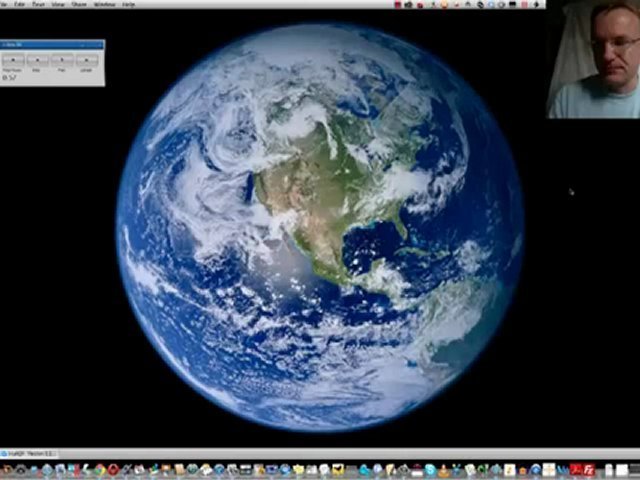Viewport: 640px width, 480px height.
Task: Open the Edit menu
Action: (x=20, y=4)
